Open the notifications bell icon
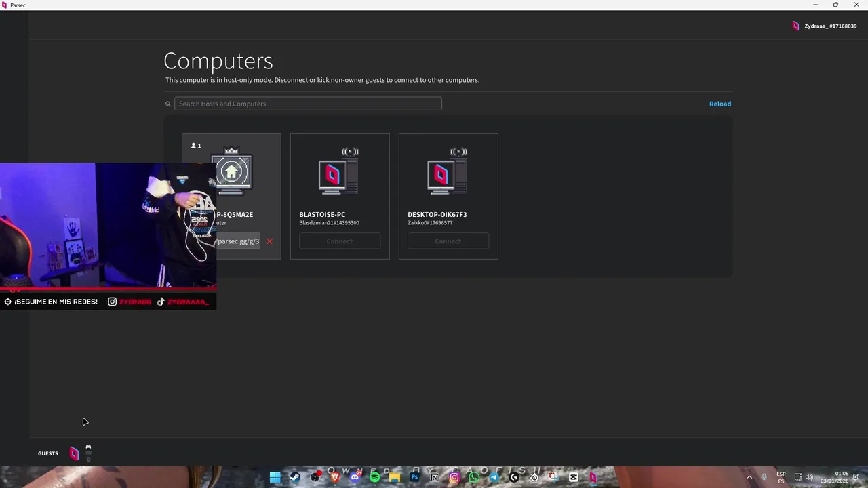Image resolution: width=868 pixels, height=488 pixels. coord(856,477)
